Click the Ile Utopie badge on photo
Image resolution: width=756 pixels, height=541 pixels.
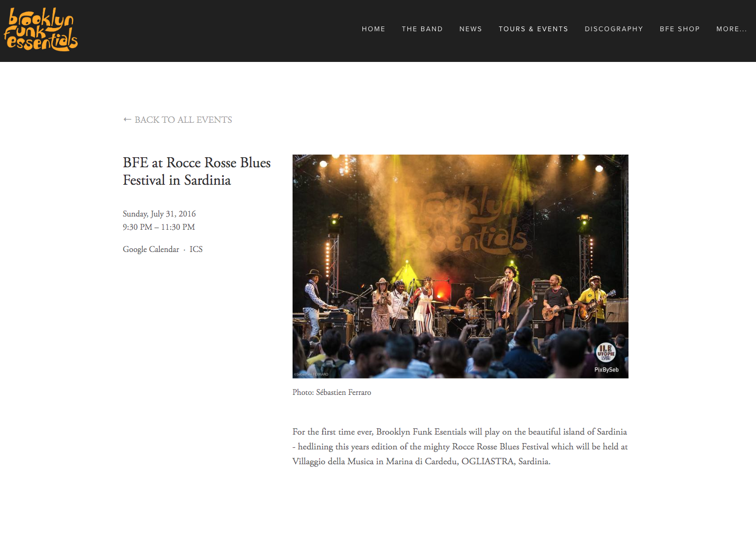pos(606,352)
